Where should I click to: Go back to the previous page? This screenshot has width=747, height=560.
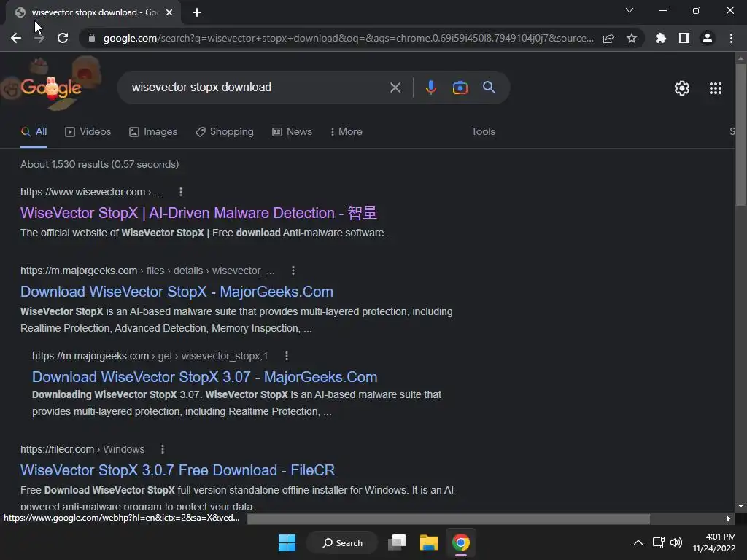(16, 38)
